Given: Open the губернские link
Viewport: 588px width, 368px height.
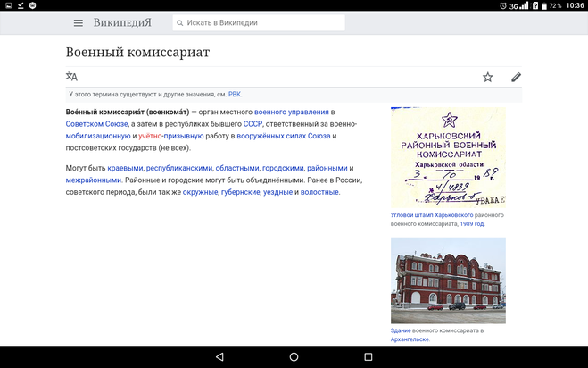Looking at the screenshot, I should point(240,192).
